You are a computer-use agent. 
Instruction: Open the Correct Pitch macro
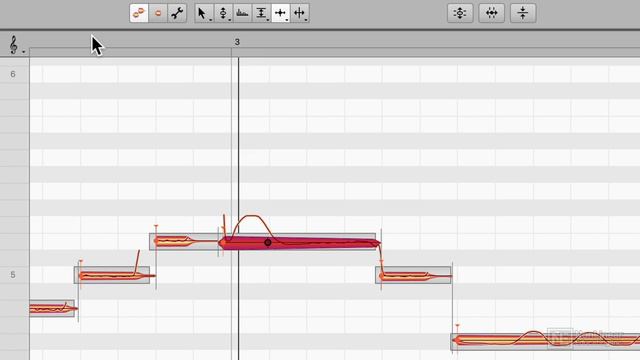click(460, 13)
